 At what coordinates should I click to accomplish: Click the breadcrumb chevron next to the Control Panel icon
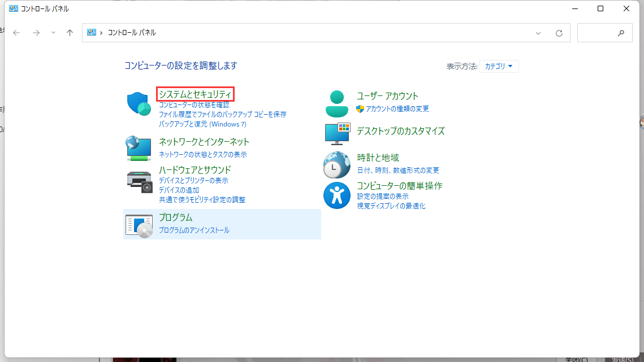(102, 33)
